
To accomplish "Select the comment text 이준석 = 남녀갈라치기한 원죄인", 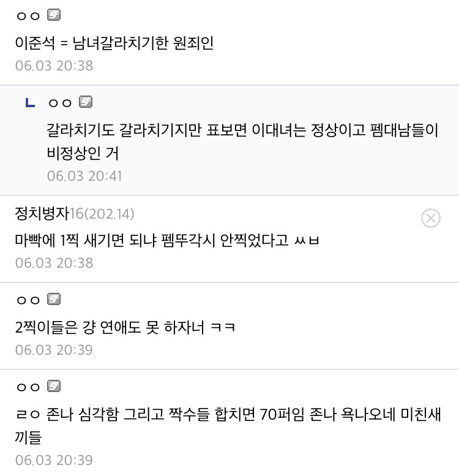I will point(114,43).
